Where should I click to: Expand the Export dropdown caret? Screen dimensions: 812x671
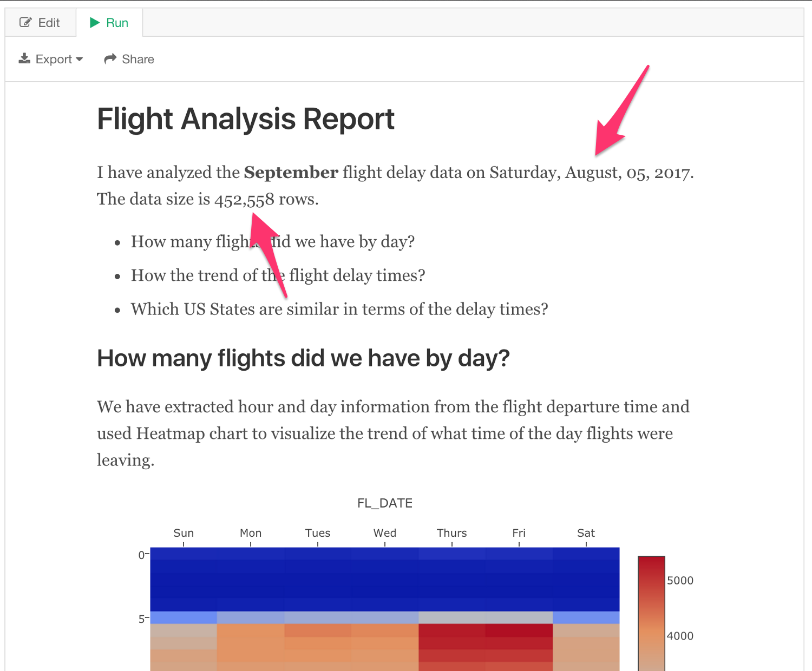point(80,60)
